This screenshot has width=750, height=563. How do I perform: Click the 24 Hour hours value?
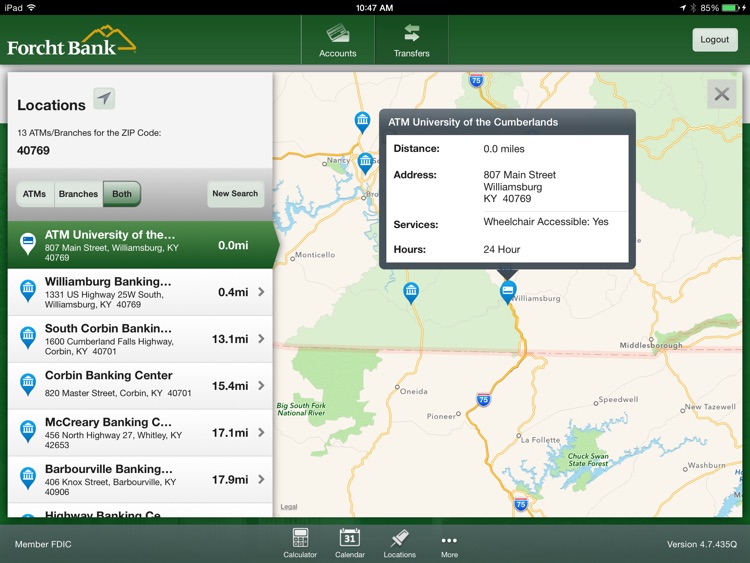coord(502,249)
